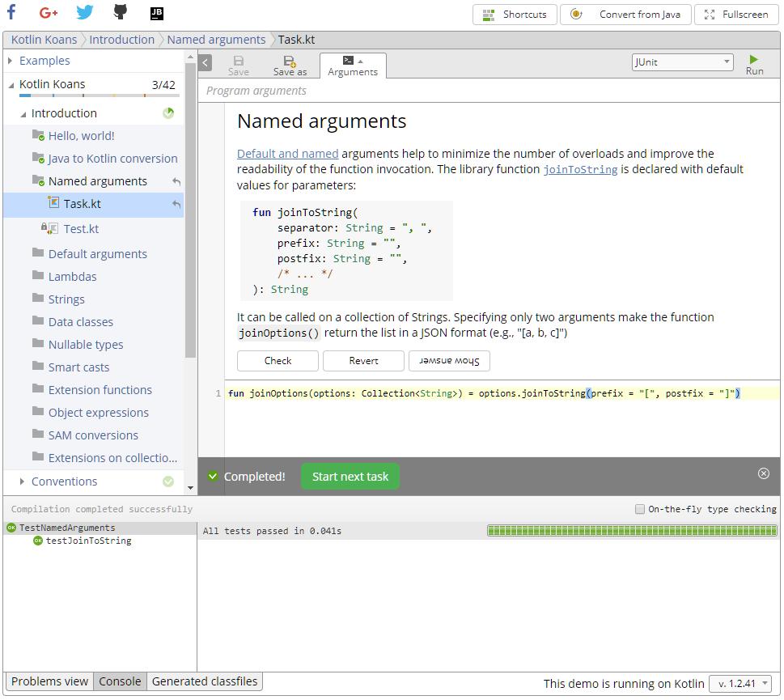Screen dimensions: 784x700
Task: Open the Smart casts folder
Action: point(78,367)
